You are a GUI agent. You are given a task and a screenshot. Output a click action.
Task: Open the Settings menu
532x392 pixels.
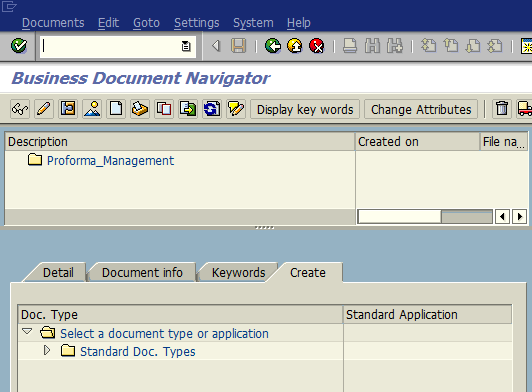pyautogui.click(x=196, y=23)
